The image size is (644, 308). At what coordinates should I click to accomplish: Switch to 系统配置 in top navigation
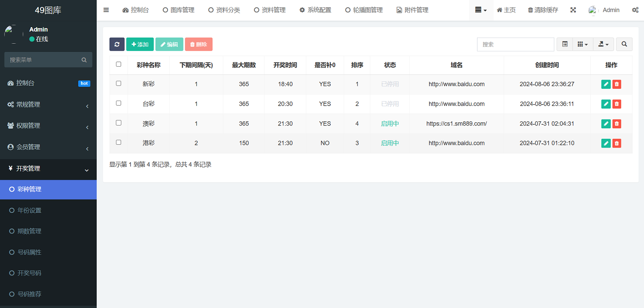point(316,10)
